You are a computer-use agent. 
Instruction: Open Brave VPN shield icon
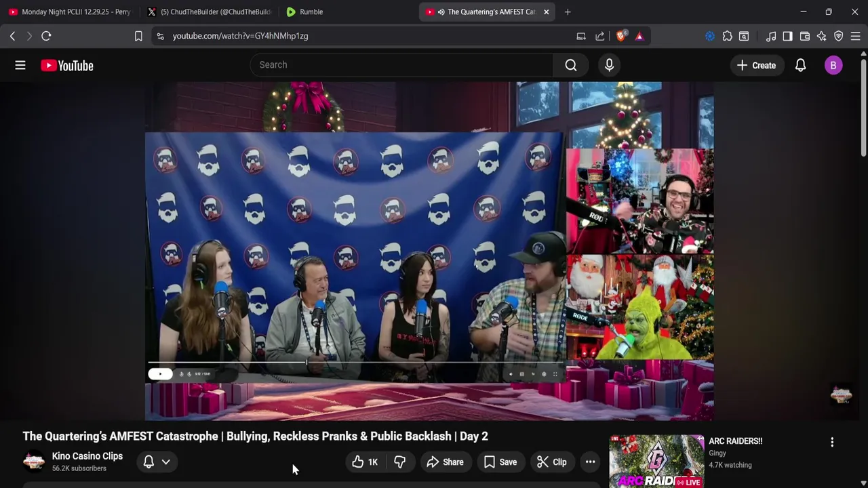(x=838, y=36)
